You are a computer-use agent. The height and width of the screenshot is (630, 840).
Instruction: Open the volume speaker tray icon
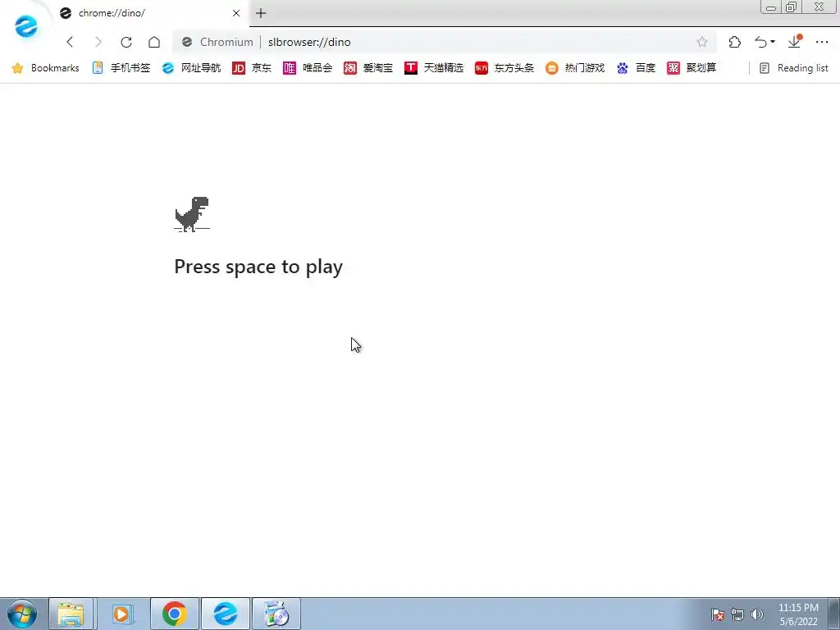(757, 614)
